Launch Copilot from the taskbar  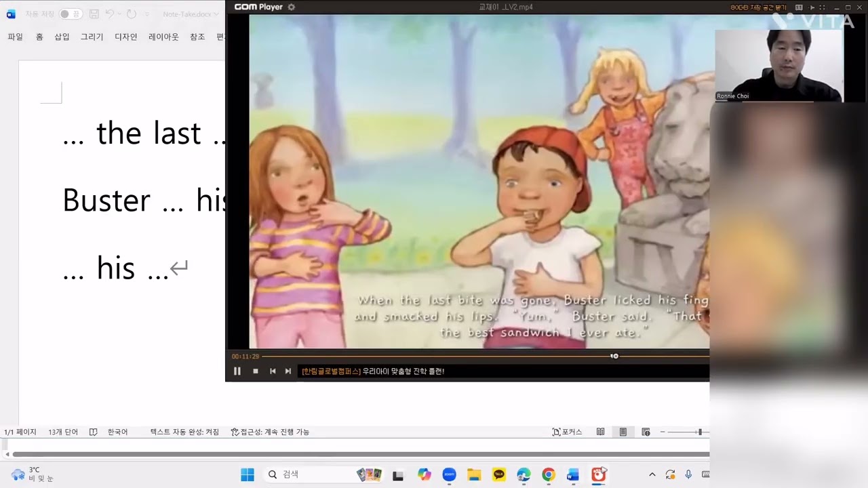425,474
